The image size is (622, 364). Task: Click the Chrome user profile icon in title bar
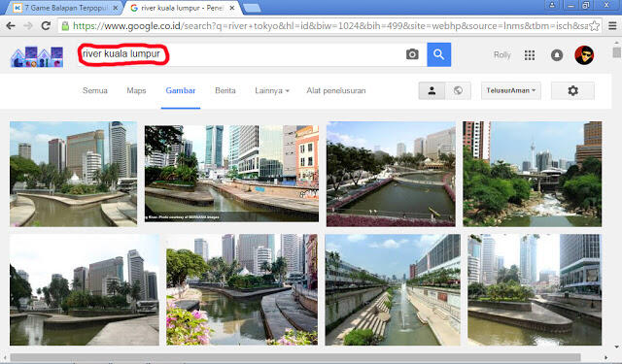click(x=552, y=5)
